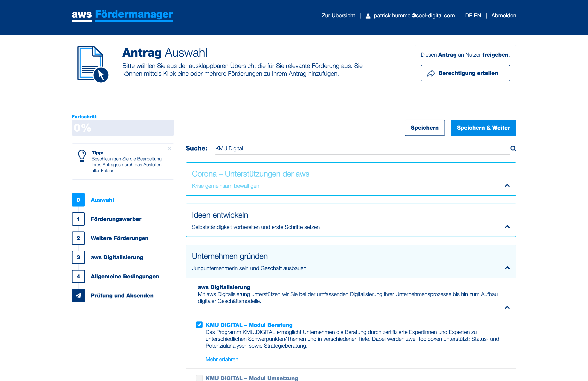Image resolution: width=588 pixels, height=381 pixels.
Task: Go to Zur Übersicht
Action: 338,16
